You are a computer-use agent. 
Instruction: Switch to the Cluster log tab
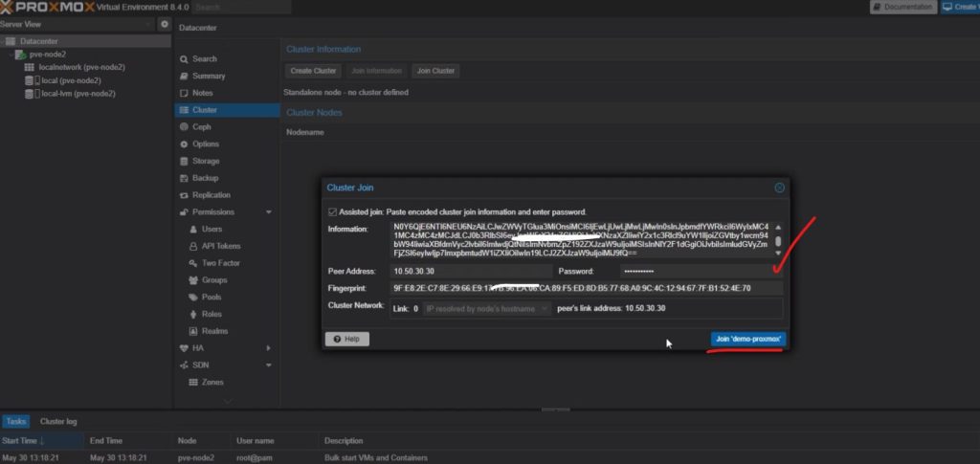(x=58, y=422)
